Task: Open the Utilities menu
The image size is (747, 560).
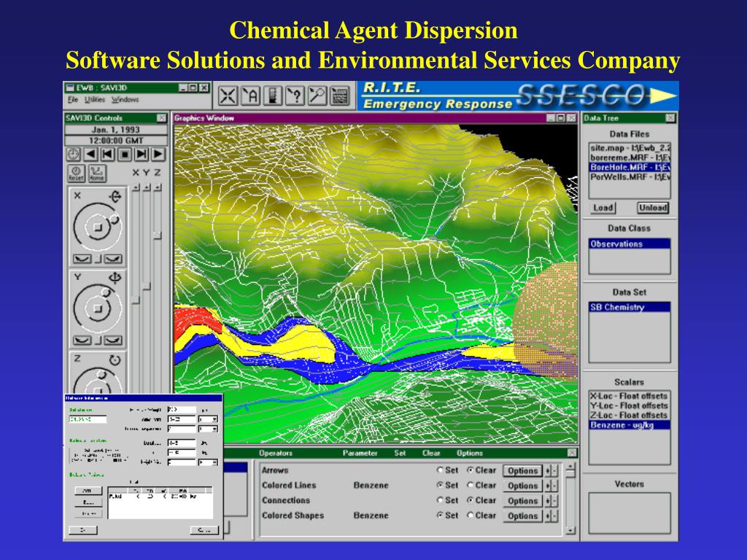Action: 95,99
